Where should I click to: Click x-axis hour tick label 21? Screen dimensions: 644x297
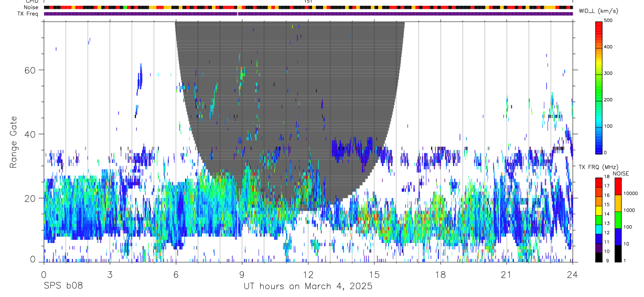click(x=507, y=275)
